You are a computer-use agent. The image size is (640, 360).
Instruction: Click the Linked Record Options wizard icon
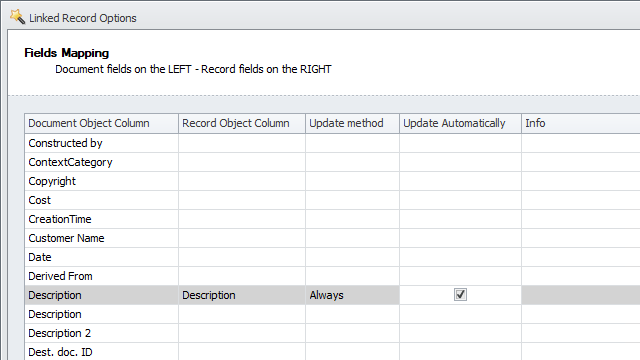coord(17,17)
